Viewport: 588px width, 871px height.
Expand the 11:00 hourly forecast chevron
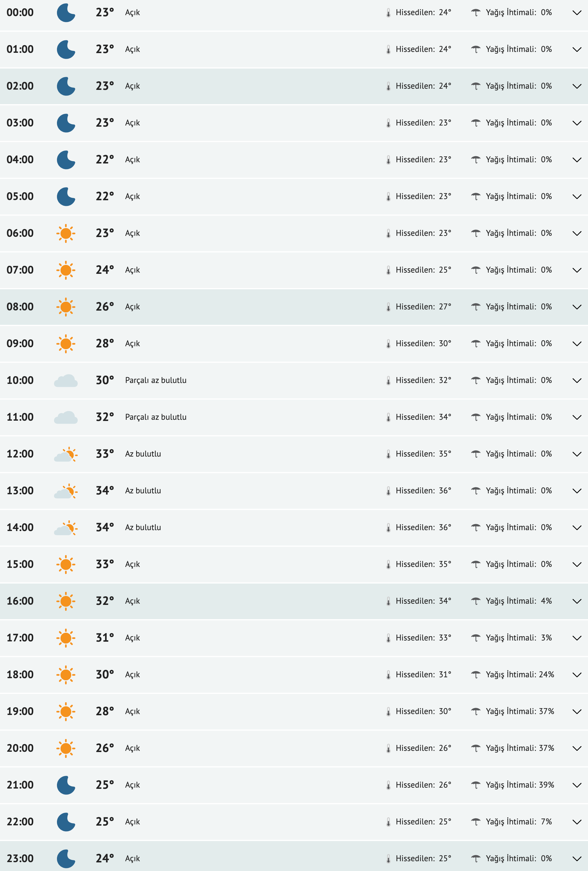pos(577,417)
